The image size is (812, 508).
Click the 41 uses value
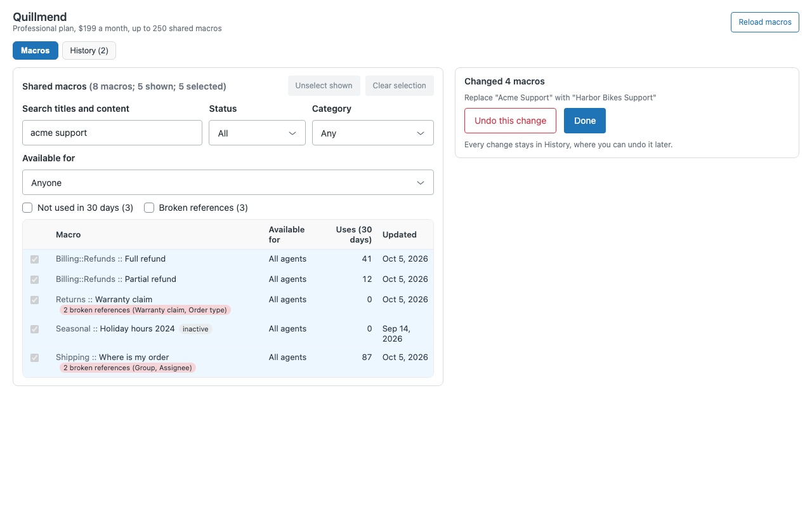[367, 259]
